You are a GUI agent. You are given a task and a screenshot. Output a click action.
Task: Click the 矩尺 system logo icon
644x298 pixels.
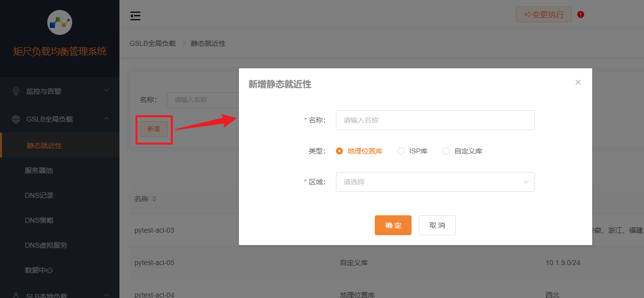pyautogui.click(x=59, y=22)
